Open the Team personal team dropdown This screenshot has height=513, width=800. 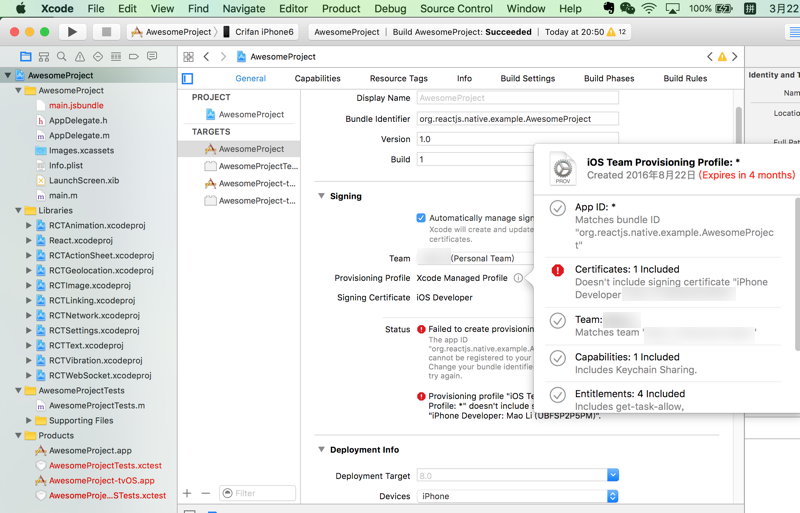(475, 258)
